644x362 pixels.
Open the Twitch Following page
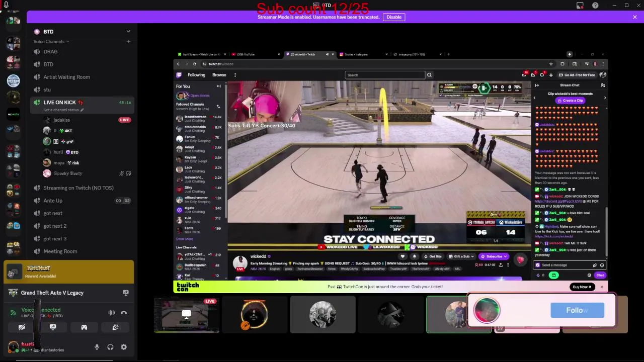[x=197, y=75]
